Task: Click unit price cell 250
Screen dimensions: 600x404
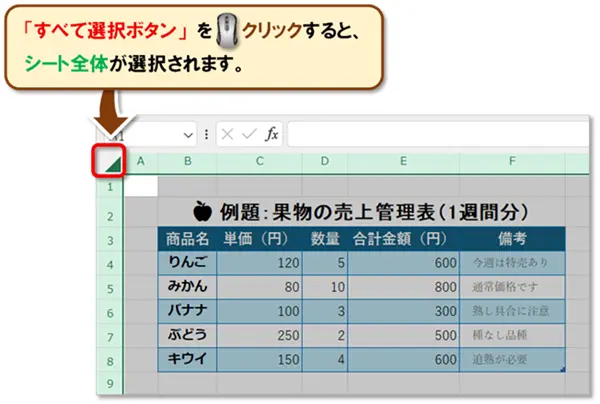Action: point(259,336)
